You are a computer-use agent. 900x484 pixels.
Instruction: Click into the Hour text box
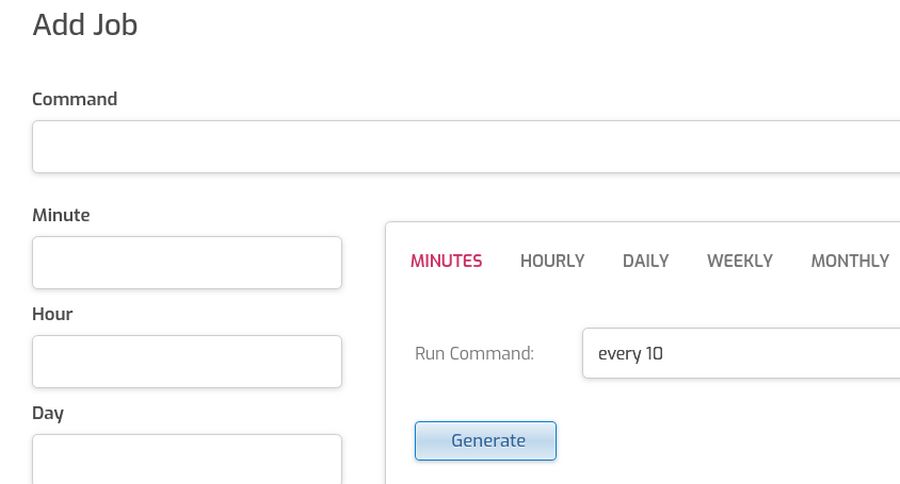[x=187, y=361]
